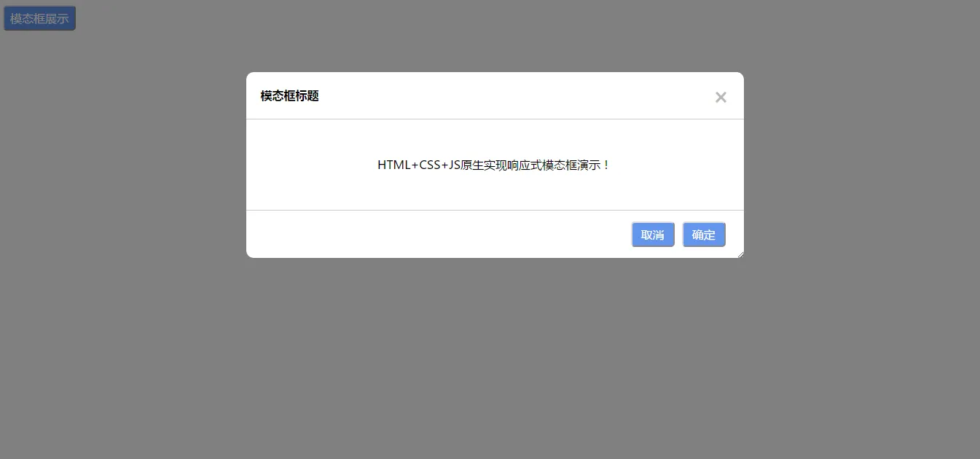Click the 原生实现 words in the message
The image size is (980, 459).
(484, 165)
